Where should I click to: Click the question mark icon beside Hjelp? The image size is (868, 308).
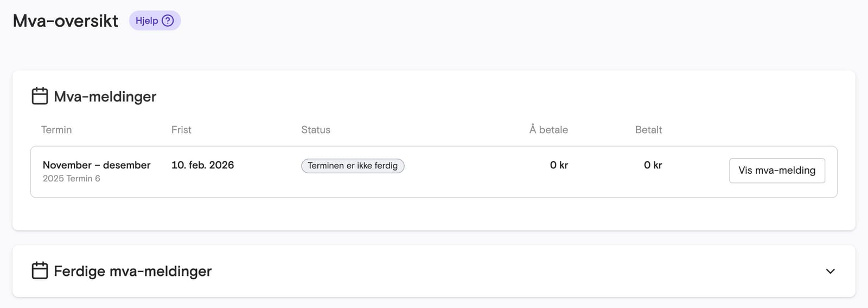[x=168, y=21]
